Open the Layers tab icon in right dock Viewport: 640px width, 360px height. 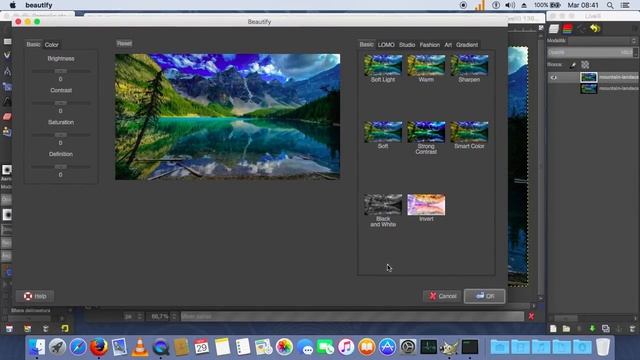point(554,29)
